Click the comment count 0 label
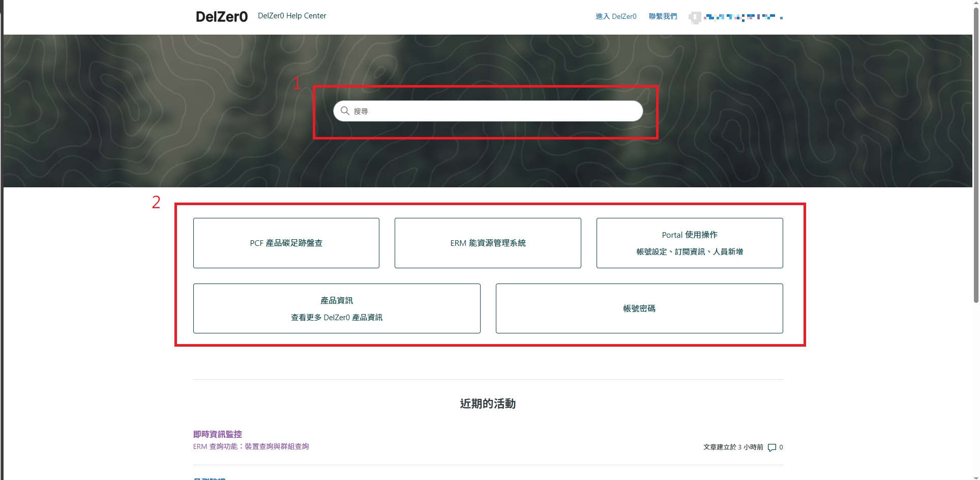The height and width of the screenshot is (480, 980). pos(782,447)
